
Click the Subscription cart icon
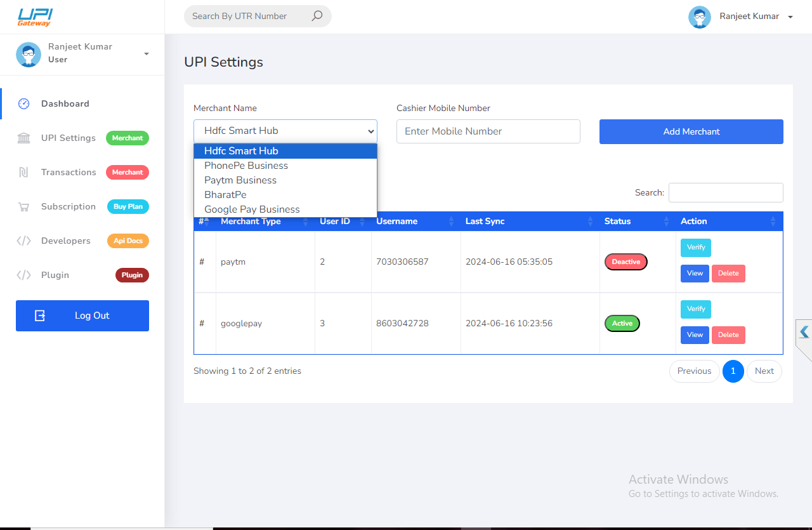24,206
